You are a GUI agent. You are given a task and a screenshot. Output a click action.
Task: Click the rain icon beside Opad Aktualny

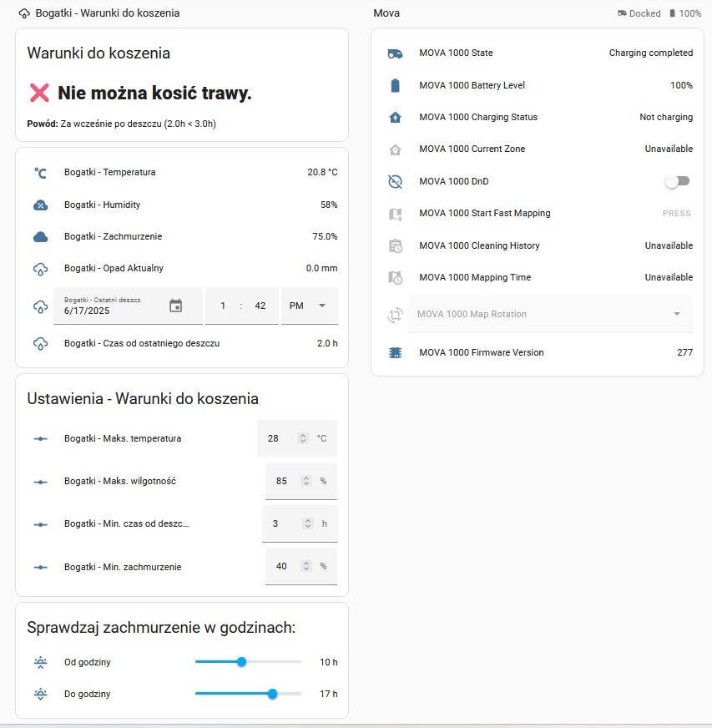[x=40, y=269]
